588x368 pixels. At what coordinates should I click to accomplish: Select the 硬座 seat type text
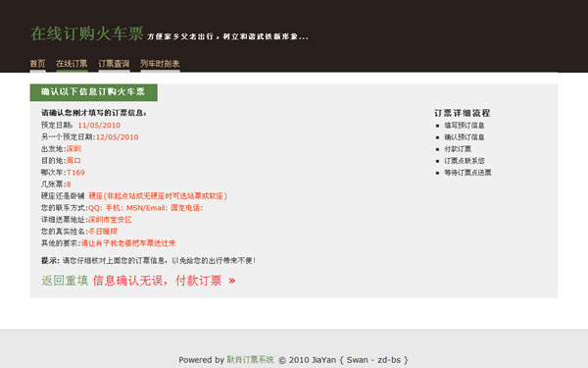(x=158, y=196)
